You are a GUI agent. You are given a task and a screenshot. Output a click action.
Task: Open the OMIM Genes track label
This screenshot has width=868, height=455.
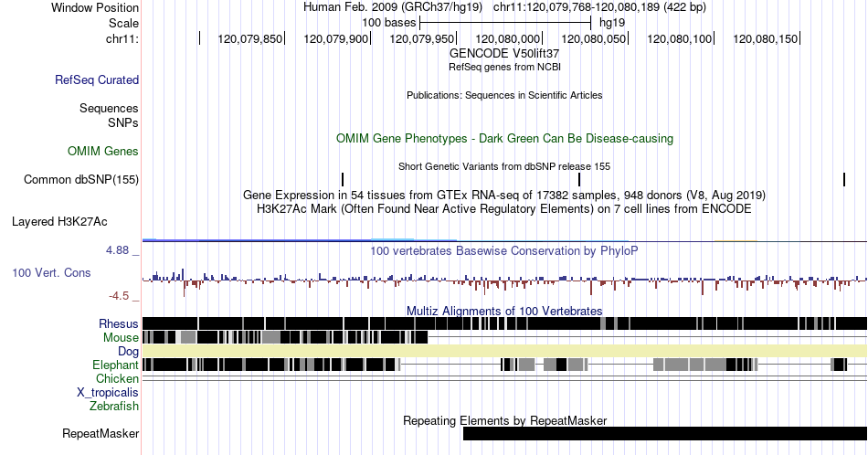[x=103, y=151]
